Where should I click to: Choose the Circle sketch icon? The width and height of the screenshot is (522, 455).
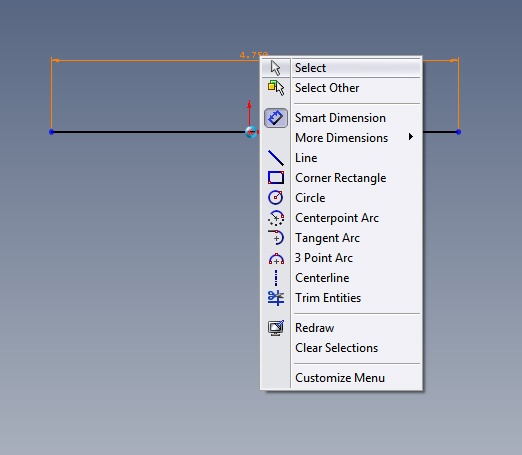point(276,197)
